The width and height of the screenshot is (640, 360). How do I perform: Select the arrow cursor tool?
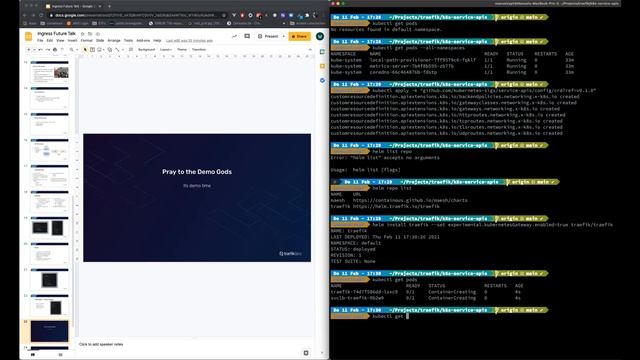point(85,49)
